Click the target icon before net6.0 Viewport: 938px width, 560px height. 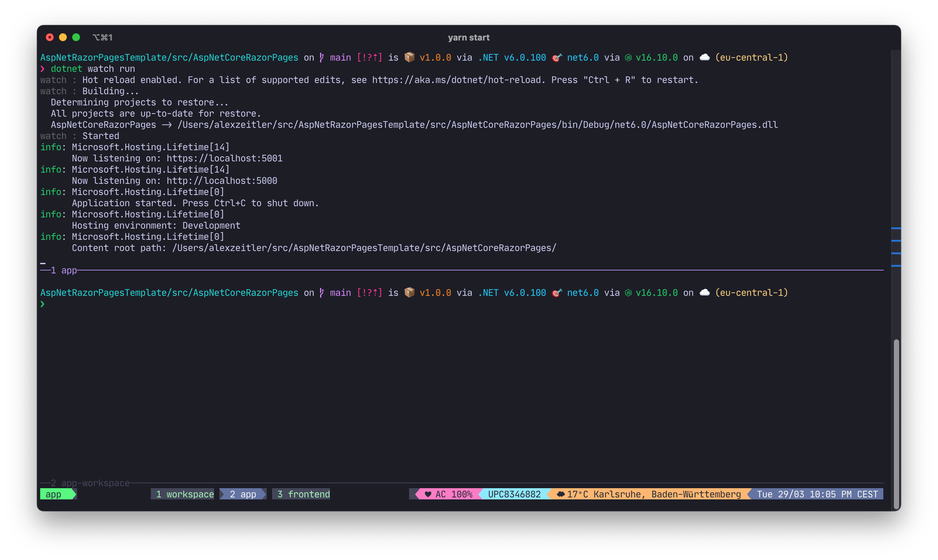click(x=557, y=58)
